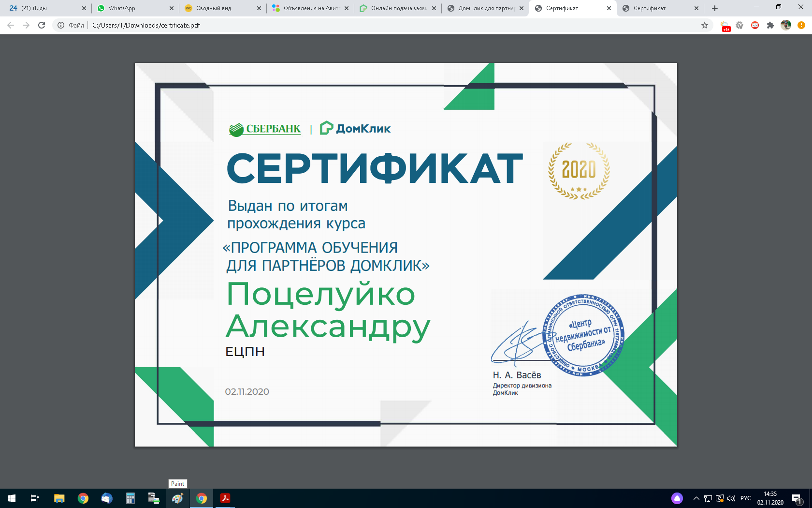Switch to the active Chrome window on the taskbar
Viewport: 812px width, 508px height.
(202, 498)
